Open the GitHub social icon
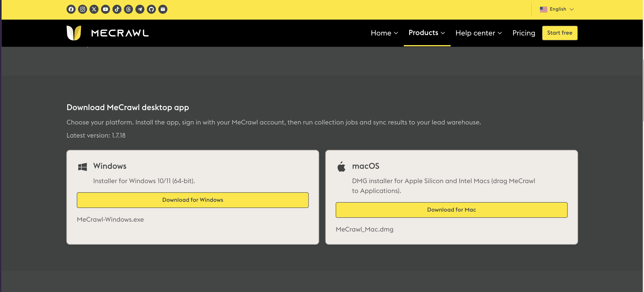 point(152,9)
